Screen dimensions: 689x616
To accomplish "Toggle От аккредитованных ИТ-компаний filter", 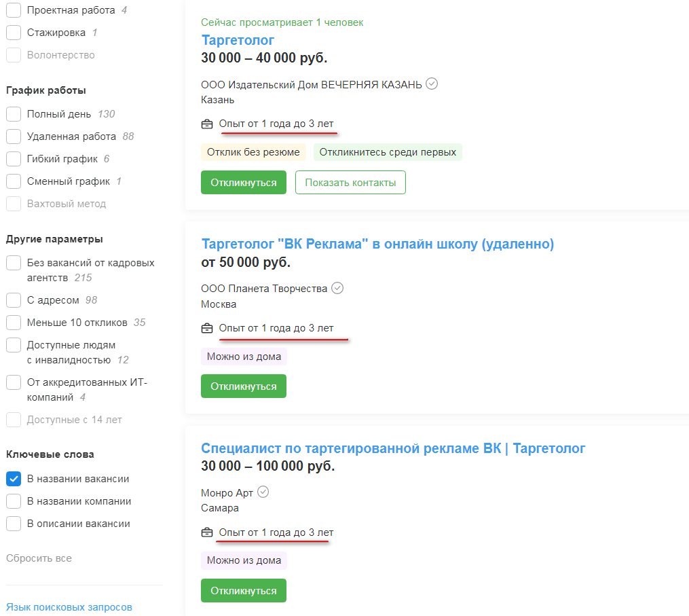I will (14, 382).
